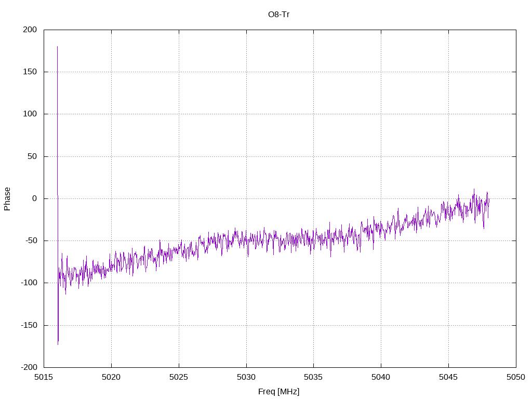Viewport: 532px width, 399px height.
Task: Click the x-axis tick label 5015
Action: click(x=44, y=377)
